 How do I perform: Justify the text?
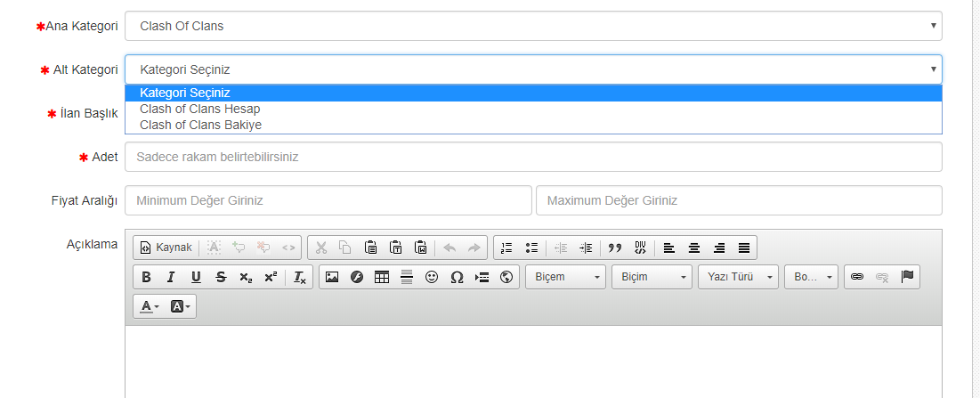tap(744, 248)
